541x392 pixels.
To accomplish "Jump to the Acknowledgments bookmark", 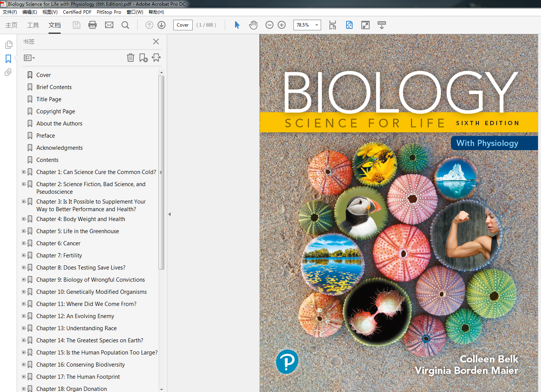I will pyautogui.click(x=60, y=148).
